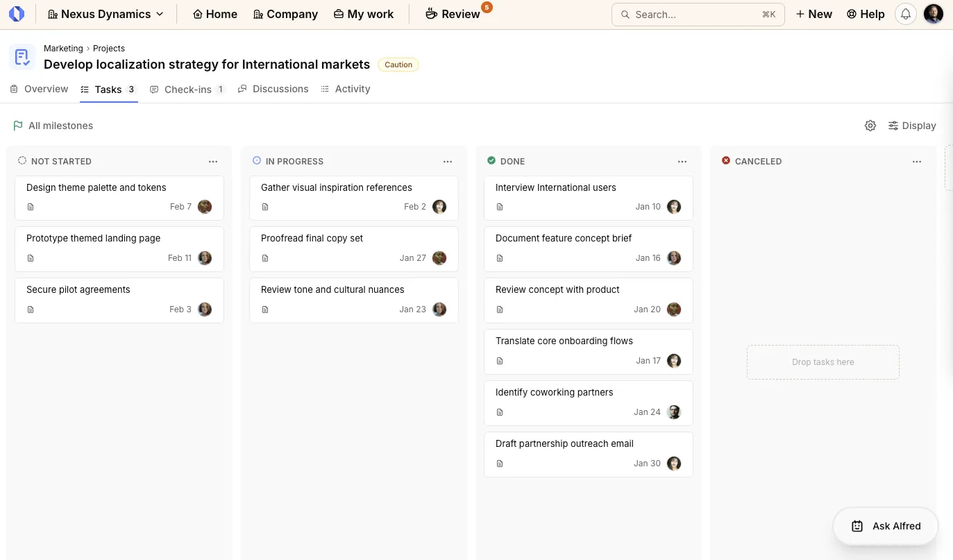Screen dimensions: 953x560
Task: Click the red Canceled status icon
Action: coord(726,160)
